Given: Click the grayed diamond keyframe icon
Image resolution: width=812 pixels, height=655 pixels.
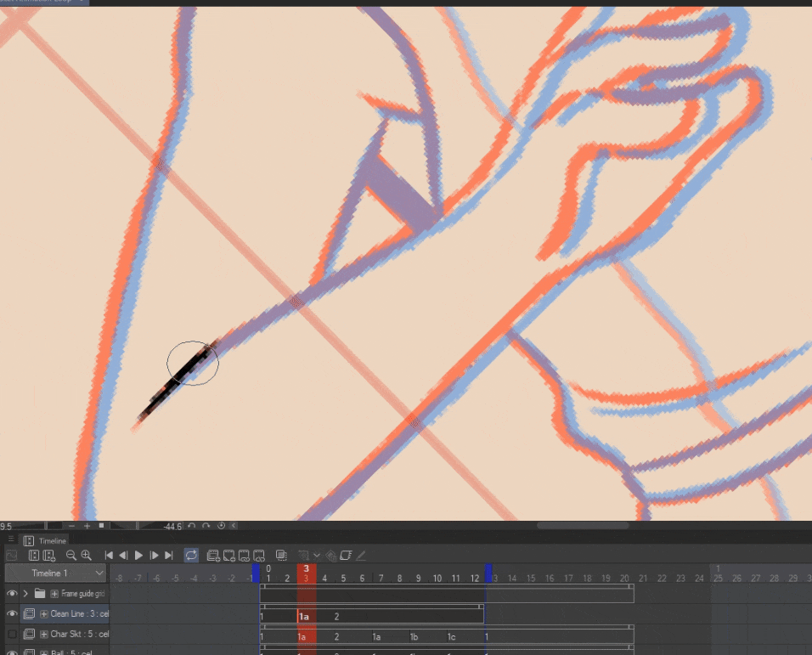Looking at the screenshot, I should pyautogui.click(x=331, y=556).
